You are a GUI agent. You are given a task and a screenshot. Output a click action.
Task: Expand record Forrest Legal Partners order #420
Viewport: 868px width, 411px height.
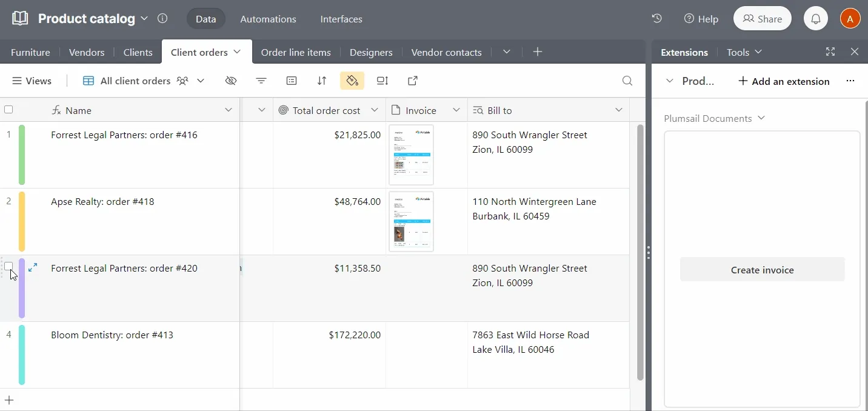point(33,267)
